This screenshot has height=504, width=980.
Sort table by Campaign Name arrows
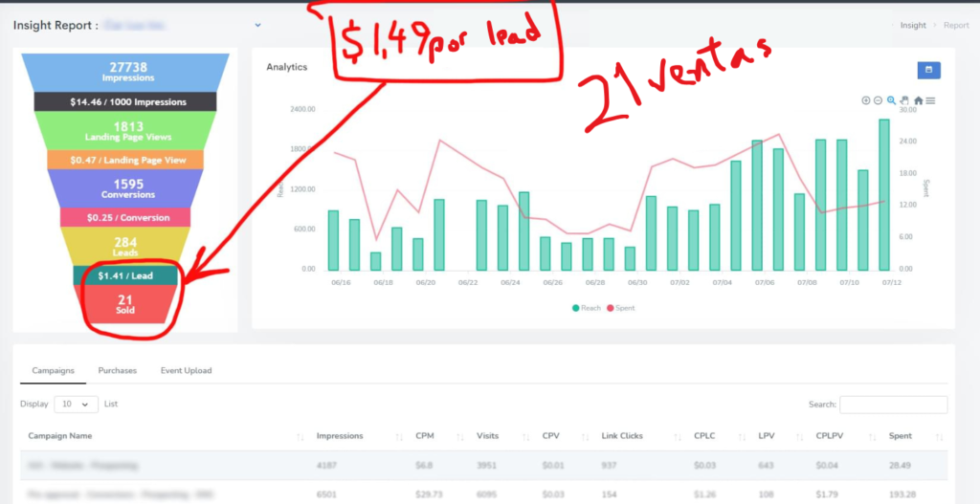pos(300,436)
